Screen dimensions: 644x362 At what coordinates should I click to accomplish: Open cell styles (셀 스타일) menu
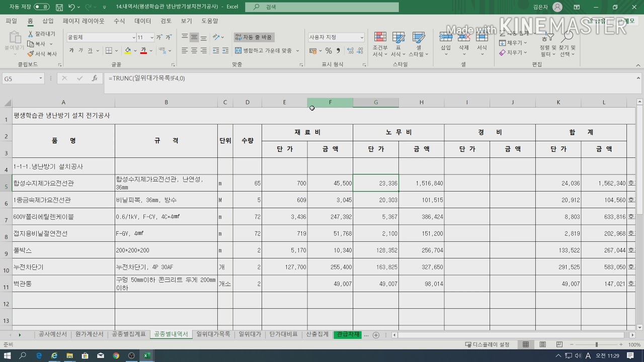coord(418,44)
